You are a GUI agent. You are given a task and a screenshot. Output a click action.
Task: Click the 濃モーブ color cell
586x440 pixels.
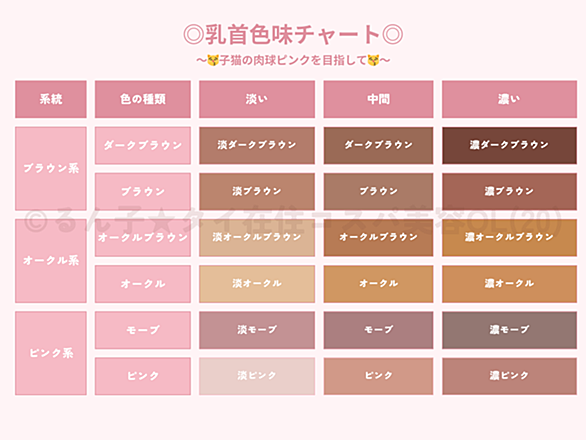pyautogui.click(x=509, y=330)
